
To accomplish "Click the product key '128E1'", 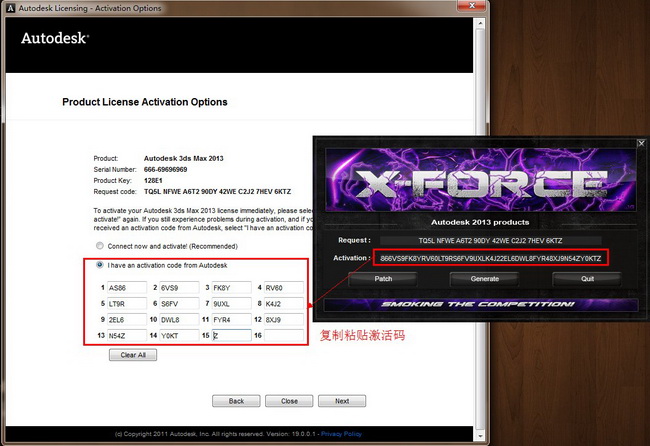I will click(x=153, y=180).
